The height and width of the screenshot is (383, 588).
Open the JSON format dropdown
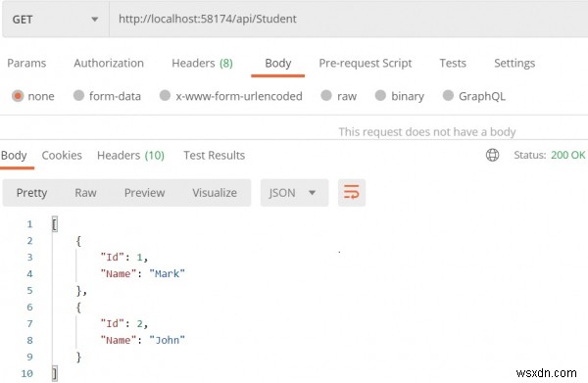[x=294, y=193]
